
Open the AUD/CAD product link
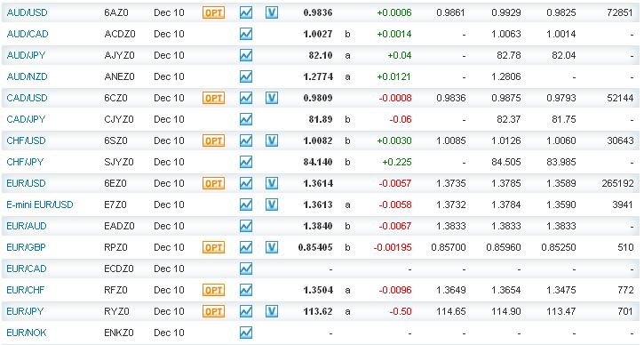coord(28,34)
